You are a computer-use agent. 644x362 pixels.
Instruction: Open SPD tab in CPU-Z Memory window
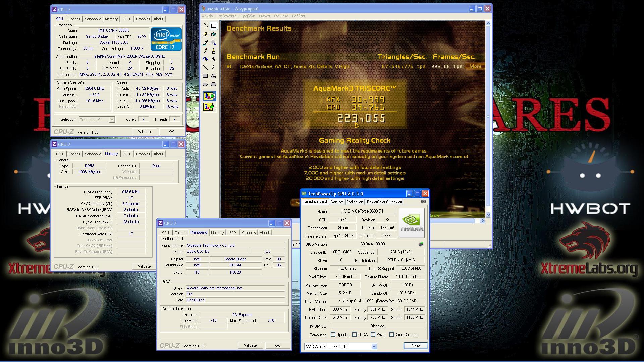(x=126, y=154)
